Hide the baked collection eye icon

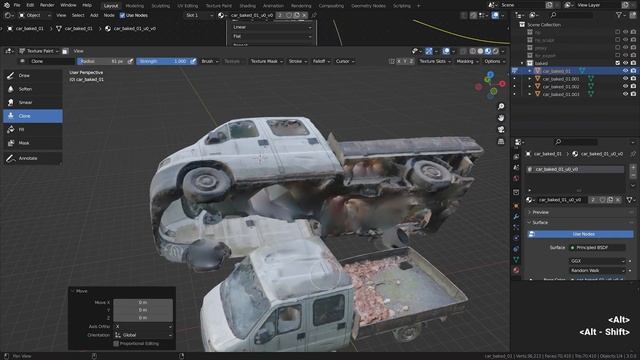(x=625, y=63)
